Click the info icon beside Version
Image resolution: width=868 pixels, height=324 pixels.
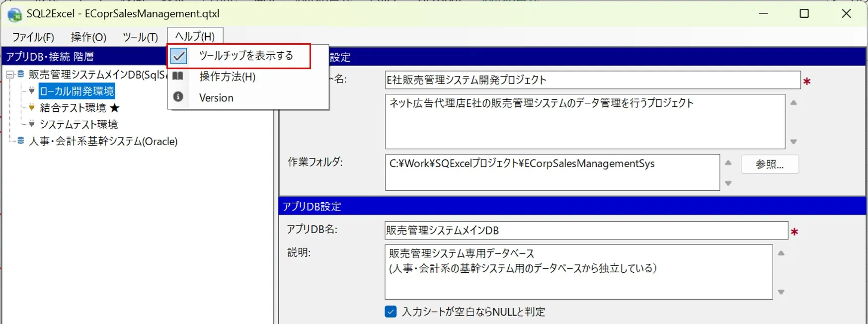pyautogui.click(x=178, y=97)
